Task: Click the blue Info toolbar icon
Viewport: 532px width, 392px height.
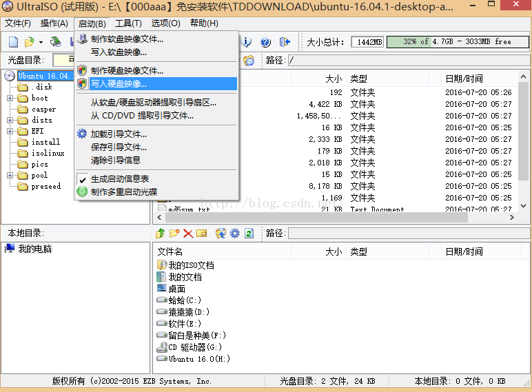Action: [246, 42]
